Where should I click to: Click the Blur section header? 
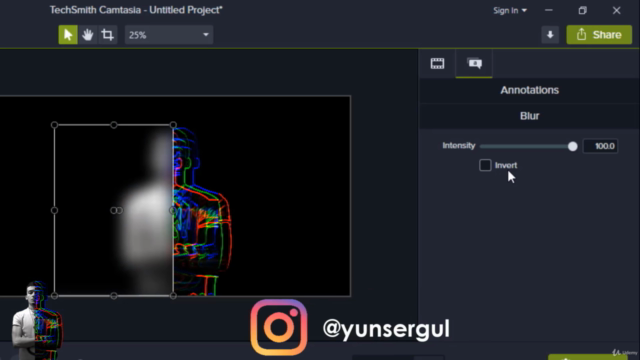click(x=529, y=116)
